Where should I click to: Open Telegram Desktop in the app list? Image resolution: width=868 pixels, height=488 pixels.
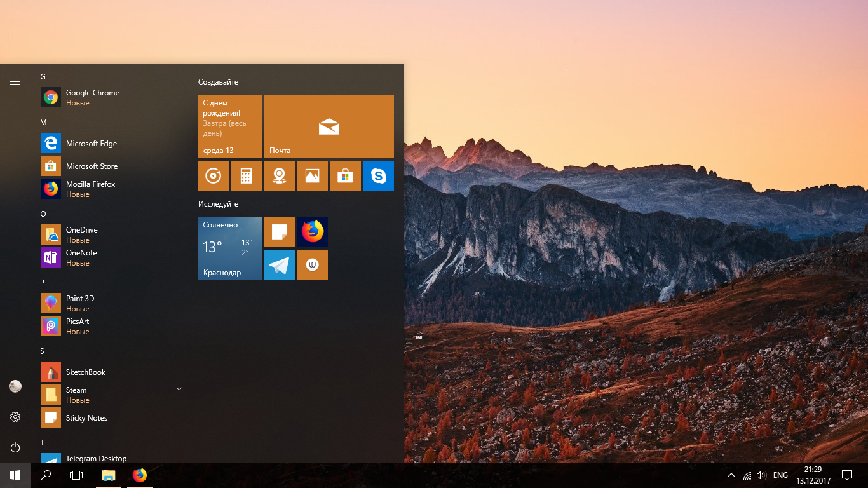[112, 457]
